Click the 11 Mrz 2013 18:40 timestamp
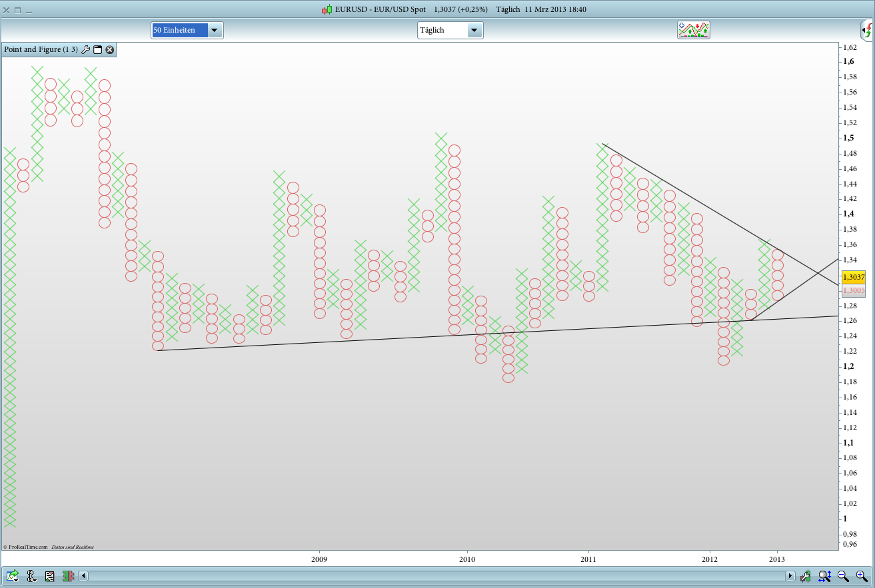 (x=555, y=10)
